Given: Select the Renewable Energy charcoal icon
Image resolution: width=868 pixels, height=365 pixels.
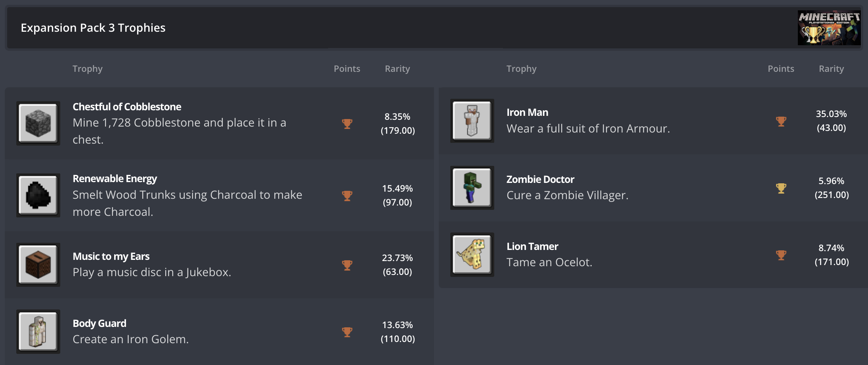Looking at the screenshot, I should point(38,195).
